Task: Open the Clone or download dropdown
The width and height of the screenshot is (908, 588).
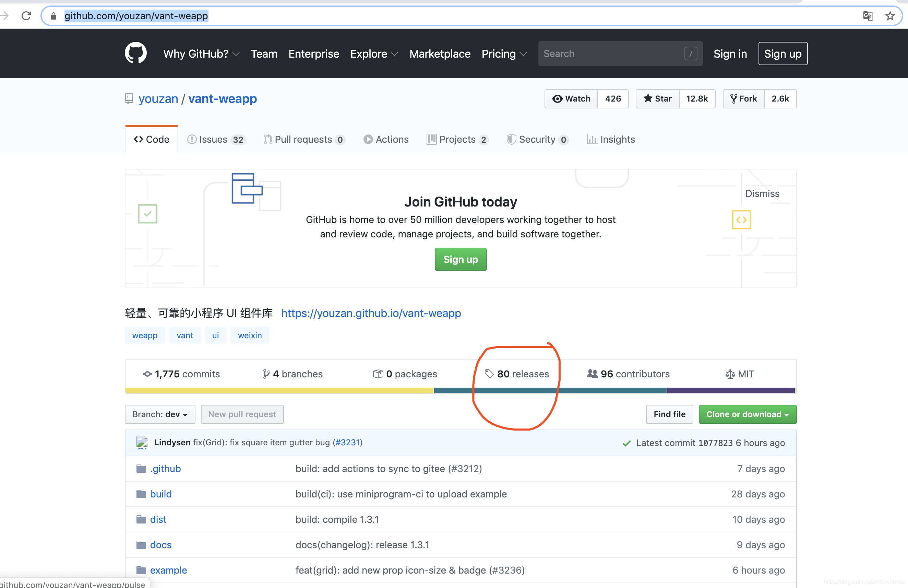Action: pos(748,414)
